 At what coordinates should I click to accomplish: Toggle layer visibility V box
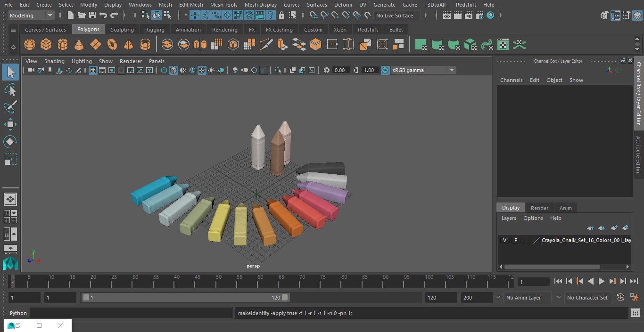[504, 240]
